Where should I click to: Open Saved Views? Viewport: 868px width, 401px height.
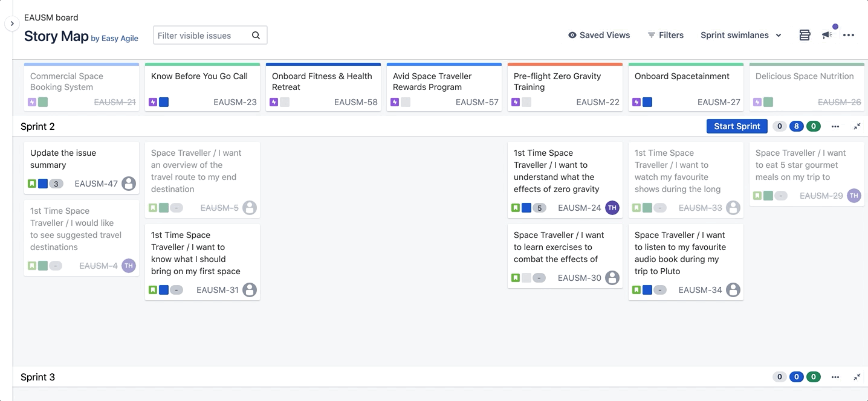pos(599,35)
